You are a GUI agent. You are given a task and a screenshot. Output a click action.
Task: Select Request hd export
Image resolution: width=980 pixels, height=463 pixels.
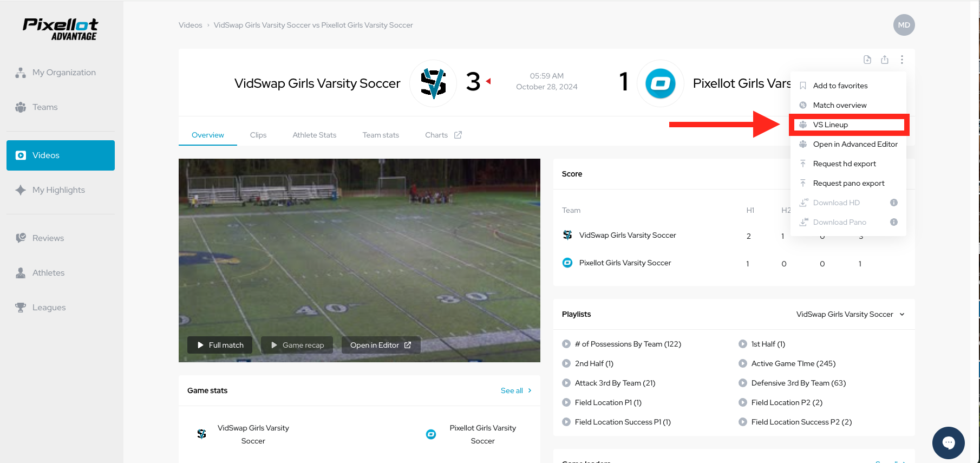click(848, 164)
